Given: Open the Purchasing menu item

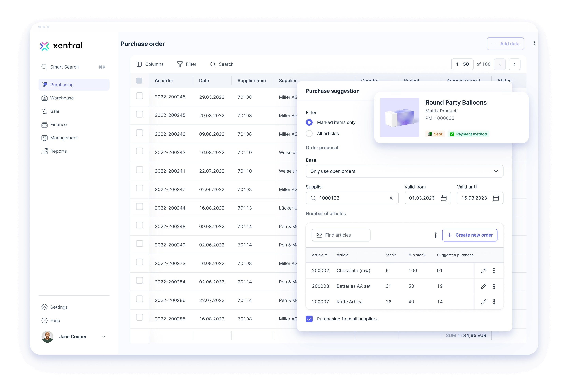Looking at the screenshot, I should click(74, 85).
